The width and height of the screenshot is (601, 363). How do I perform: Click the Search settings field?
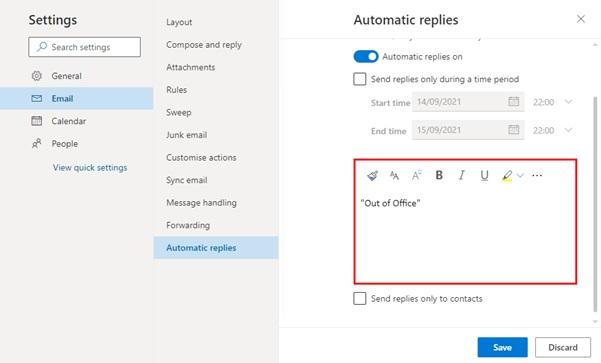84,47
